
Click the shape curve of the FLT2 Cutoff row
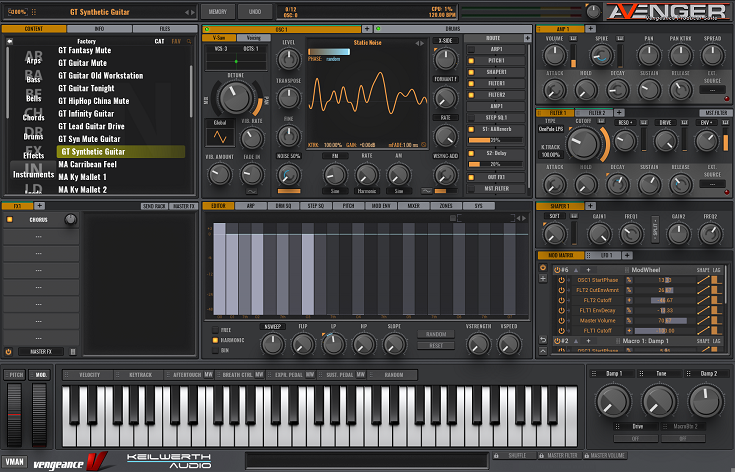703,300
